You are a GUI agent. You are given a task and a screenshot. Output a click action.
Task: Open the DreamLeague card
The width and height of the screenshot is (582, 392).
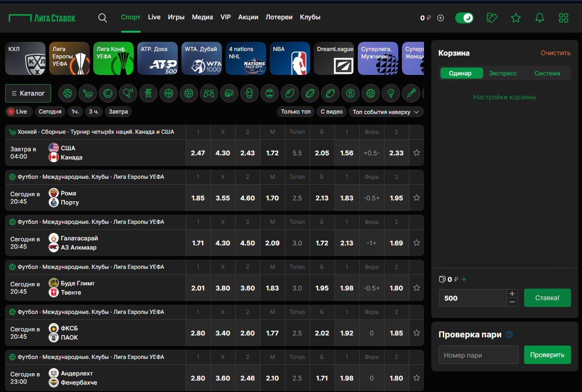334,58
